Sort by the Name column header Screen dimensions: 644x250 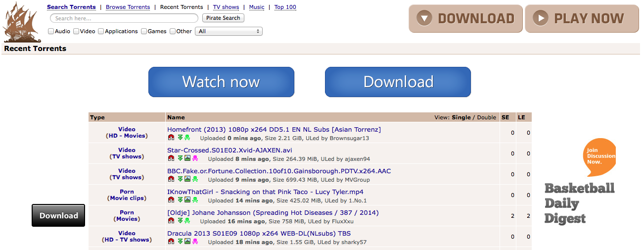pos(176,117)
